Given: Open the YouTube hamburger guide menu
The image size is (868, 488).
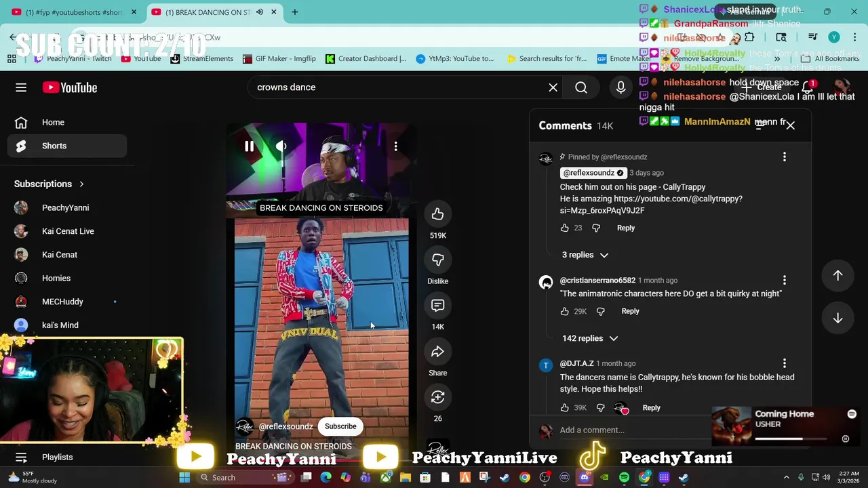Looking at the screenshot, I should (x=21, y=87).
